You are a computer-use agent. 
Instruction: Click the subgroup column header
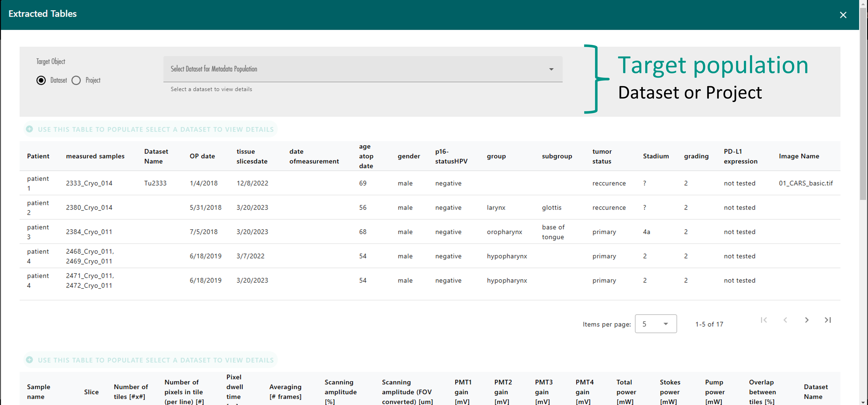tap(557, 156)
